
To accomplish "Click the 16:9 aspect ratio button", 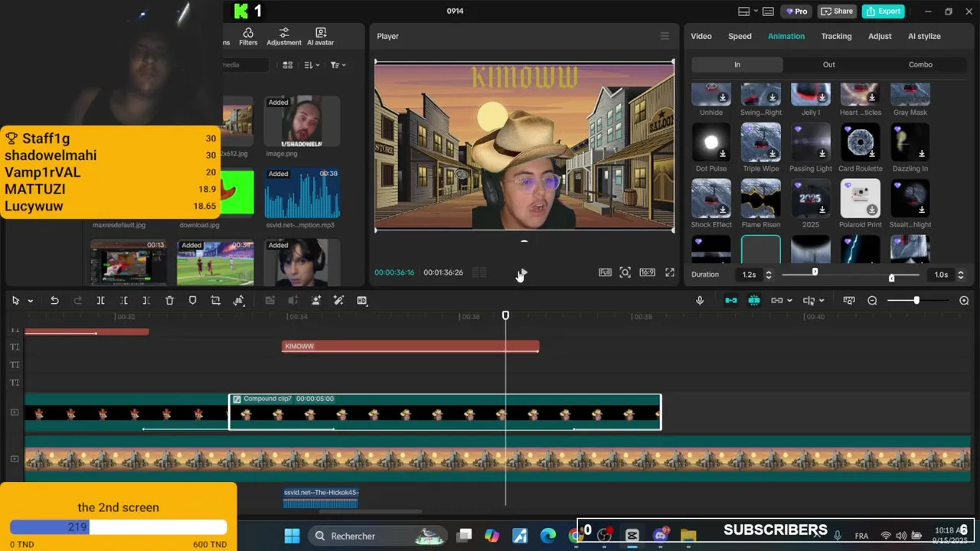I will [647, 272].
